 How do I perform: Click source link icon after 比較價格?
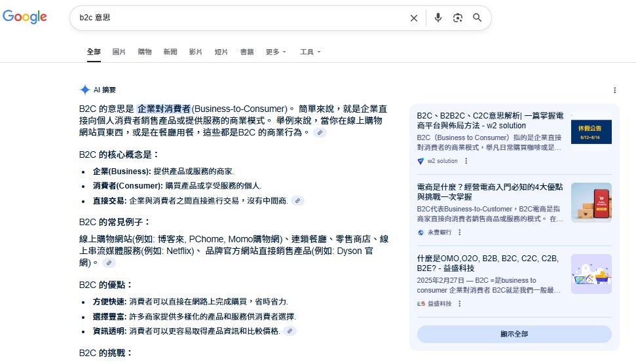tap(290, 331)
